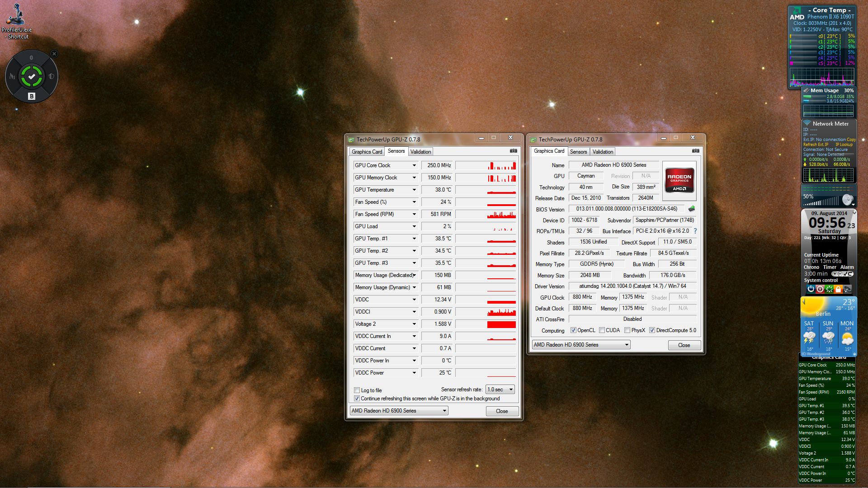Click the Driver Version value field

coord(632,286)
